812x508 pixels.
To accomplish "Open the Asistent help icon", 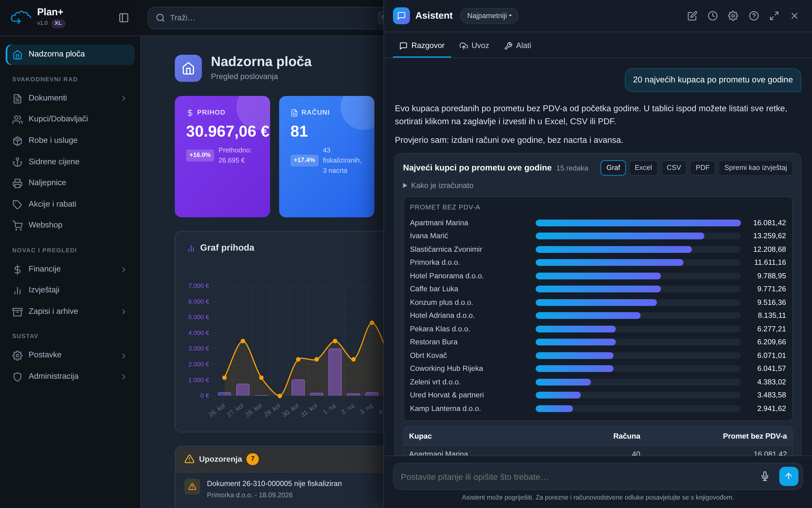I will click(754, 16).
